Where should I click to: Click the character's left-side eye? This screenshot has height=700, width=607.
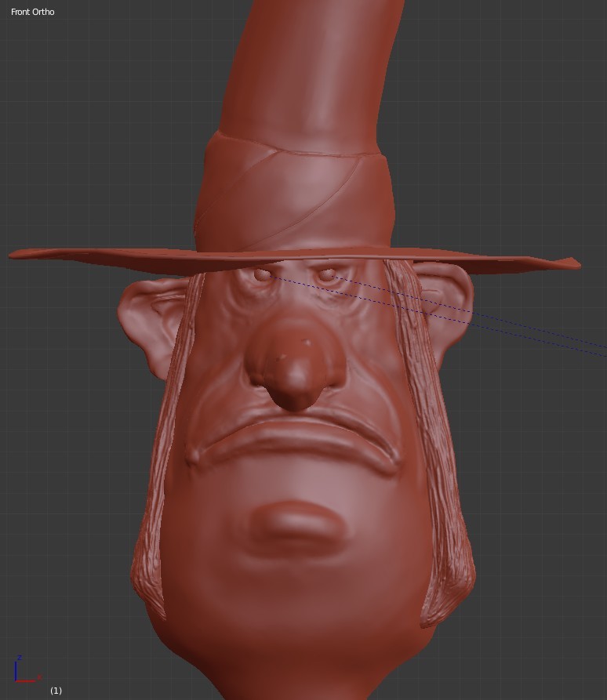[x=262, y=274]
